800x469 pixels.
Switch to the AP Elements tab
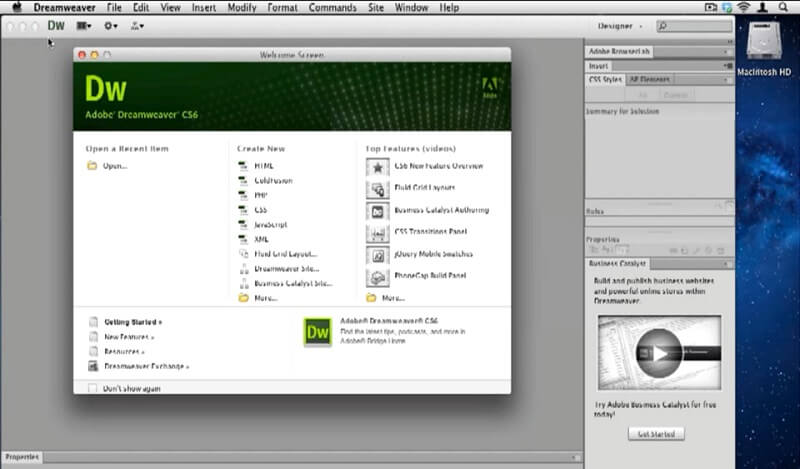(x=649, y=80)
